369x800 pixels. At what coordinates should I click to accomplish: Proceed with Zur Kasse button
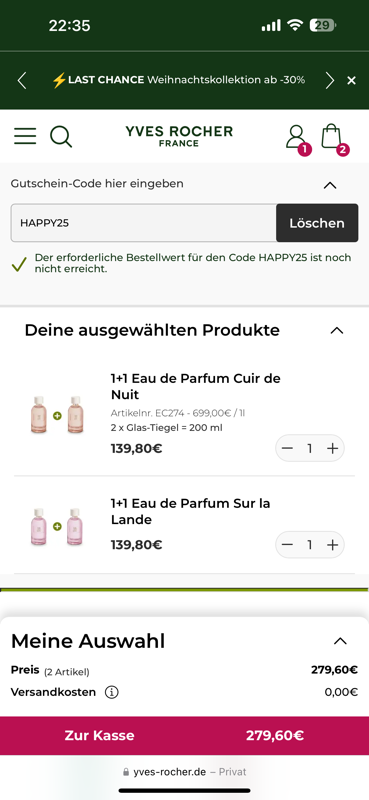[x=184, y=735]
